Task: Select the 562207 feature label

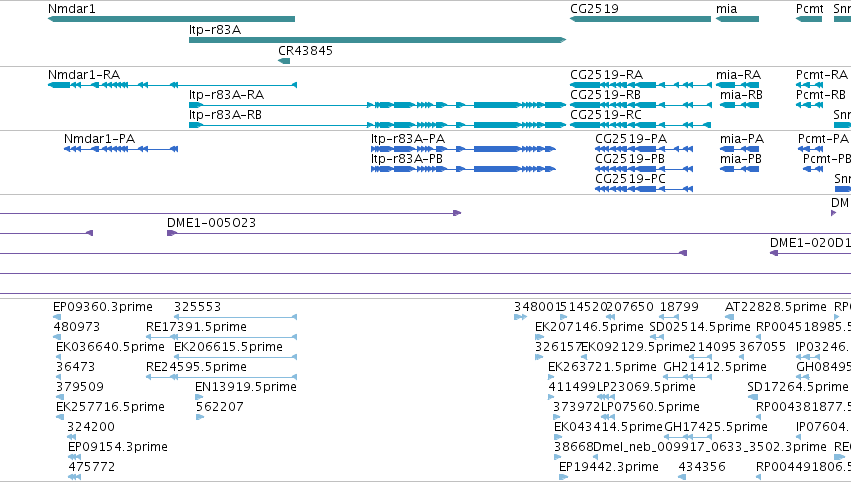Action: coord(220,407)
